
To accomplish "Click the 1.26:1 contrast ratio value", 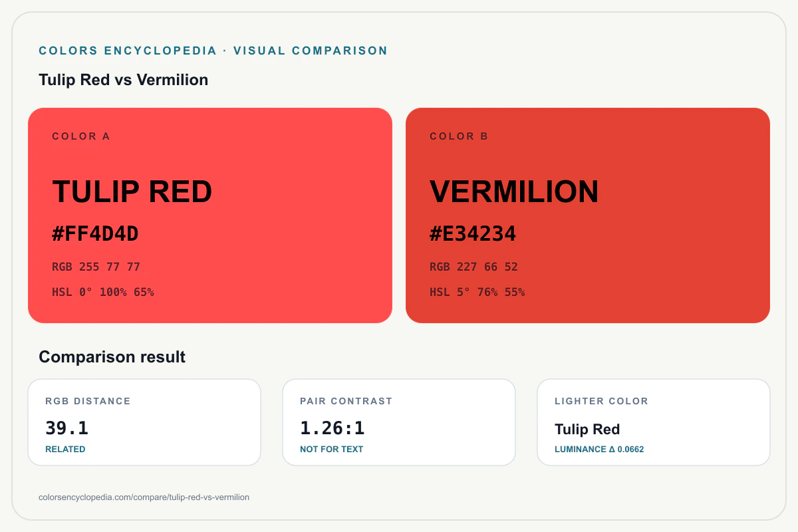I will click(332, 428).
